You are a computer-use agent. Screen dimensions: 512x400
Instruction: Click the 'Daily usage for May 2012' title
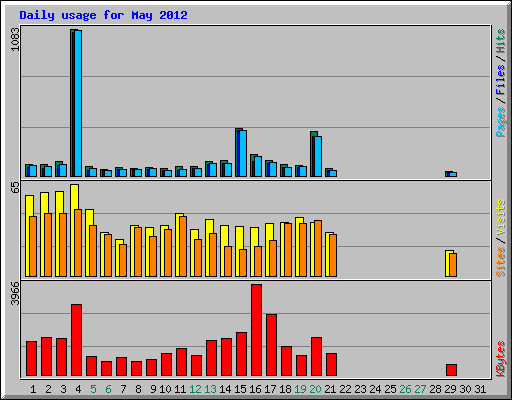click(x=103, y=15)
